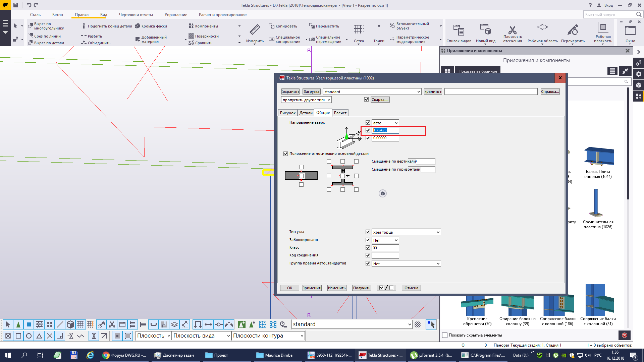Open the Точки points tool
The height and width of the screenshot is (362, 644).
click(x=379, y=34)
